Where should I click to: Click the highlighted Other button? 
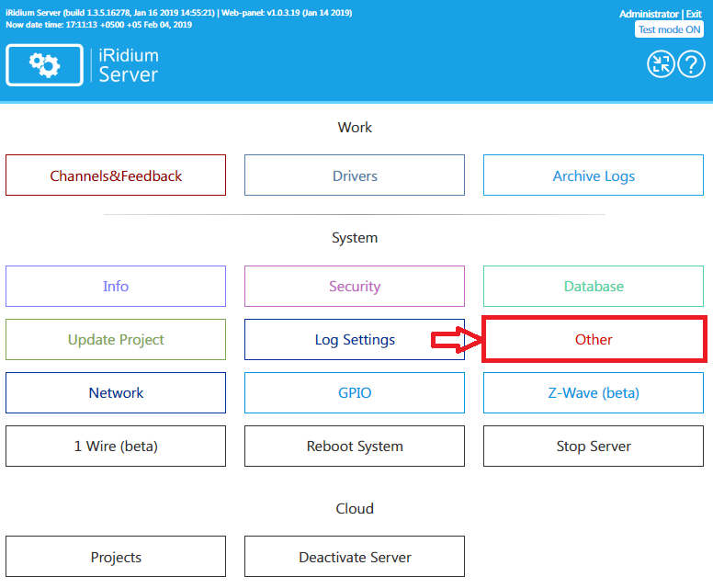click(x=594, y=340)
